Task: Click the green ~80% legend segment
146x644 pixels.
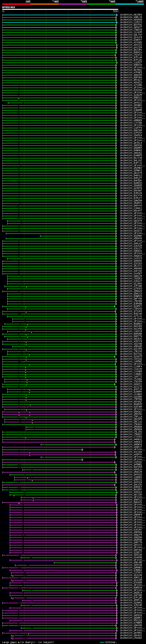Action: pyautogui.click(x=101, y=4)
